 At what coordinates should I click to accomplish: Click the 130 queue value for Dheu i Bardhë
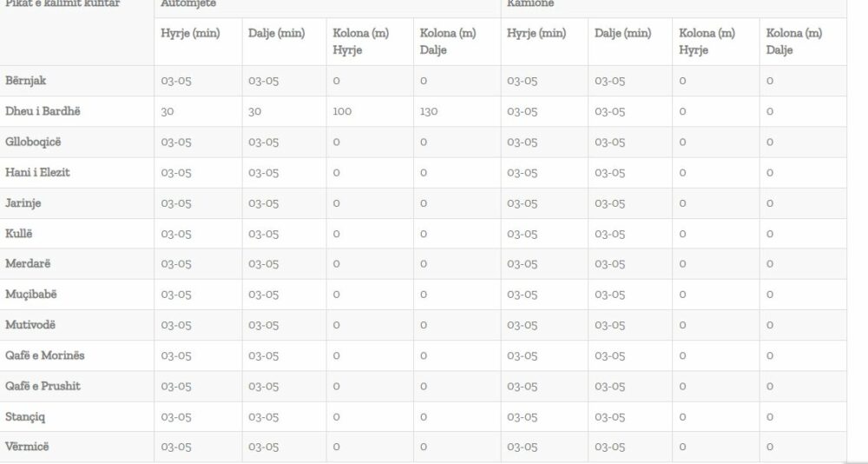(430, 112)
